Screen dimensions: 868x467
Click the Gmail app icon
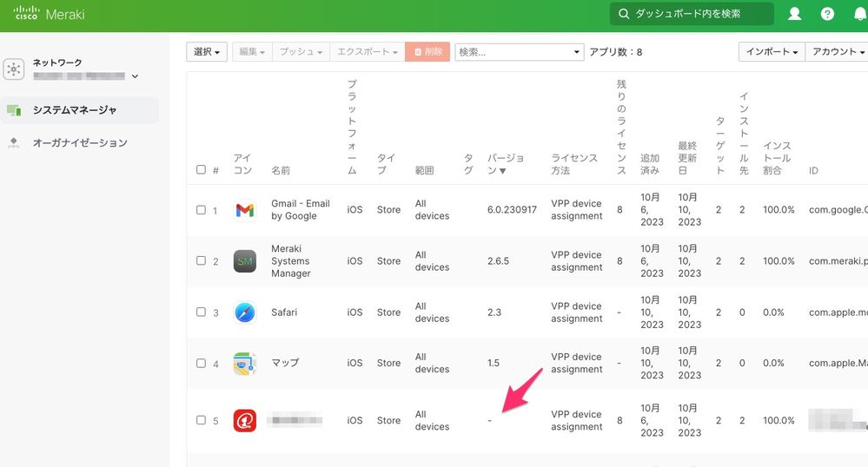245,210
